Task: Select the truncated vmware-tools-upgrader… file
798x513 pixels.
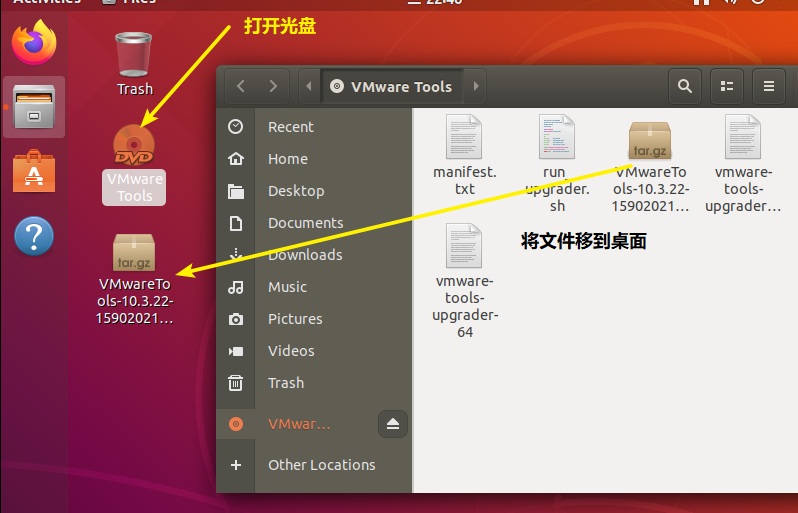Action: click(x=743, y=164)
